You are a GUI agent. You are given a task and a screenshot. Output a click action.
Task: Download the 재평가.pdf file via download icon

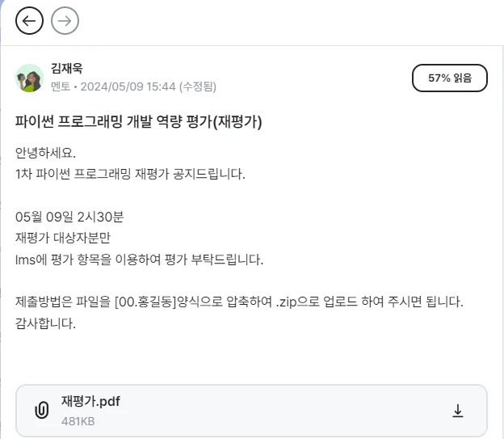(x=458, y=411)
